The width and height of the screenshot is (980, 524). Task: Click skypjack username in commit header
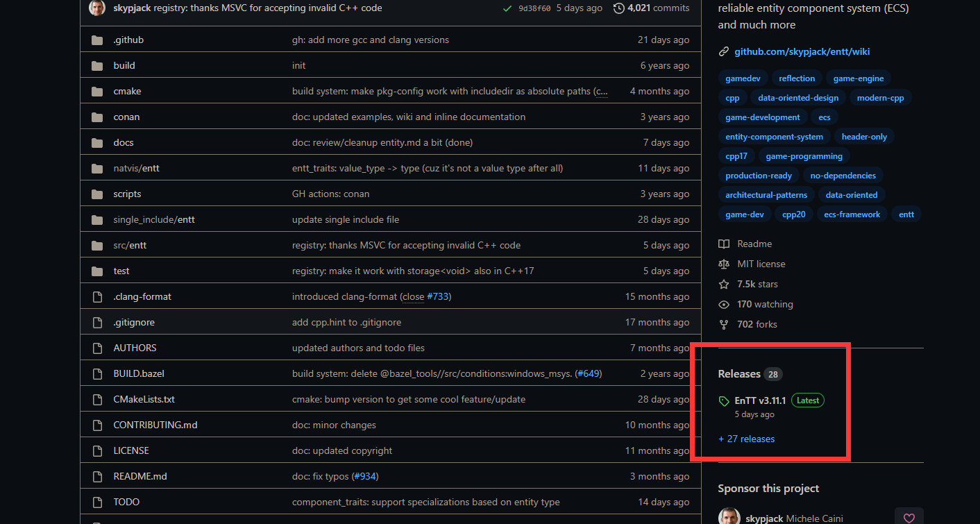pyautogui.click(x=132, y=8)
